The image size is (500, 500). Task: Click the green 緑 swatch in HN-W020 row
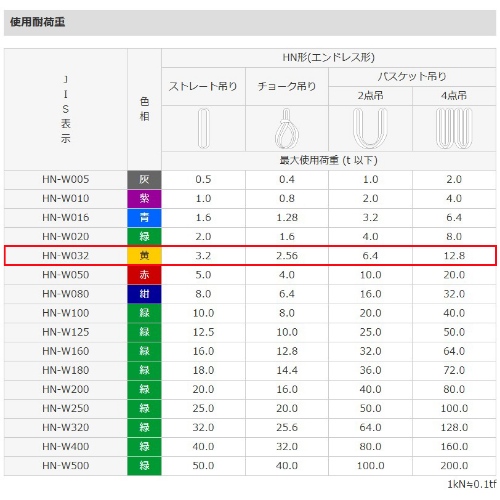(x=144, y=237)
